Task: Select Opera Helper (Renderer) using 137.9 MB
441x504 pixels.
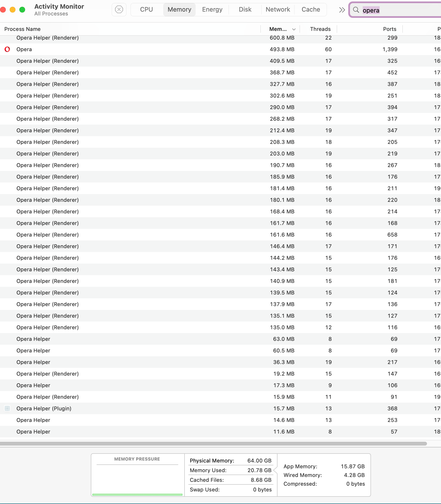Action: pyautogui.click(x=220, y=304)
